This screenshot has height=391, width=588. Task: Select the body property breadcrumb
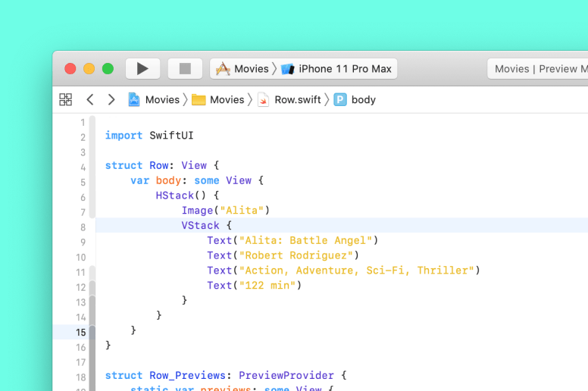coord(355,100)
